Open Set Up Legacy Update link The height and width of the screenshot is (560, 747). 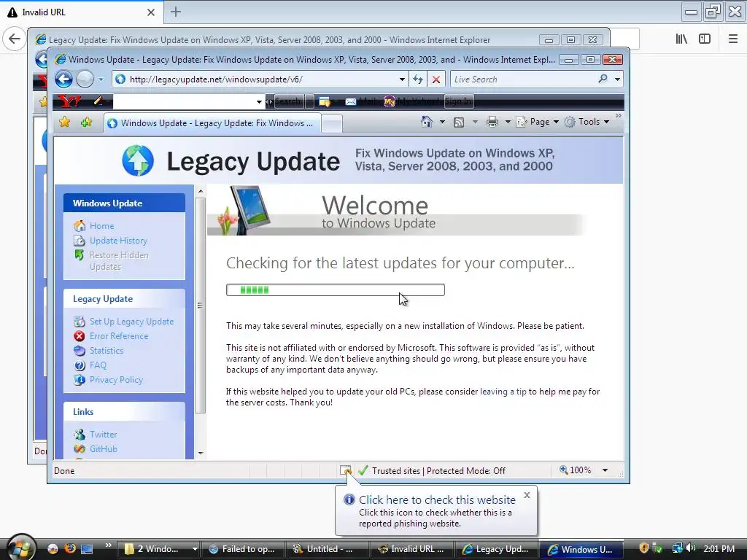coord(132,322)
